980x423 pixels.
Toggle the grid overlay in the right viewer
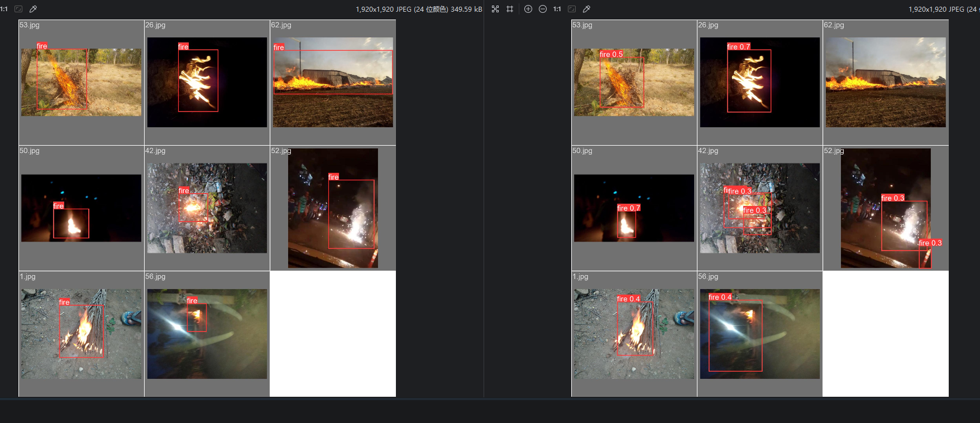pos(510,9)
